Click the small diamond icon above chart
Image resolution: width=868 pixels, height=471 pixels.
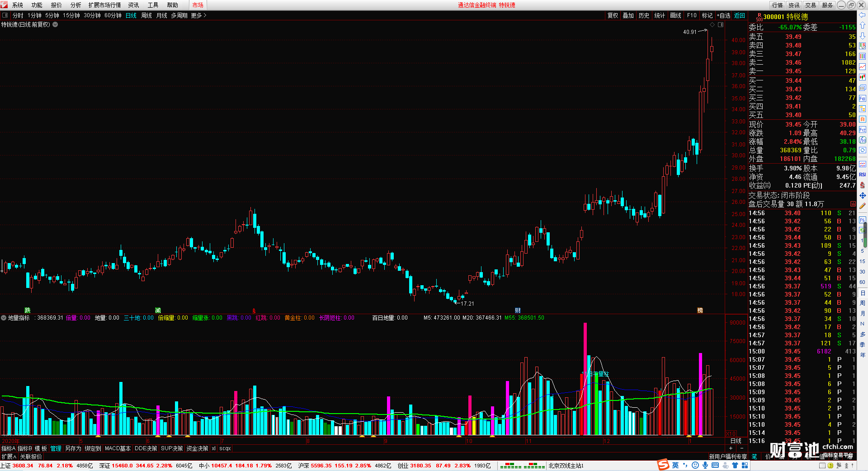[712, 25]
